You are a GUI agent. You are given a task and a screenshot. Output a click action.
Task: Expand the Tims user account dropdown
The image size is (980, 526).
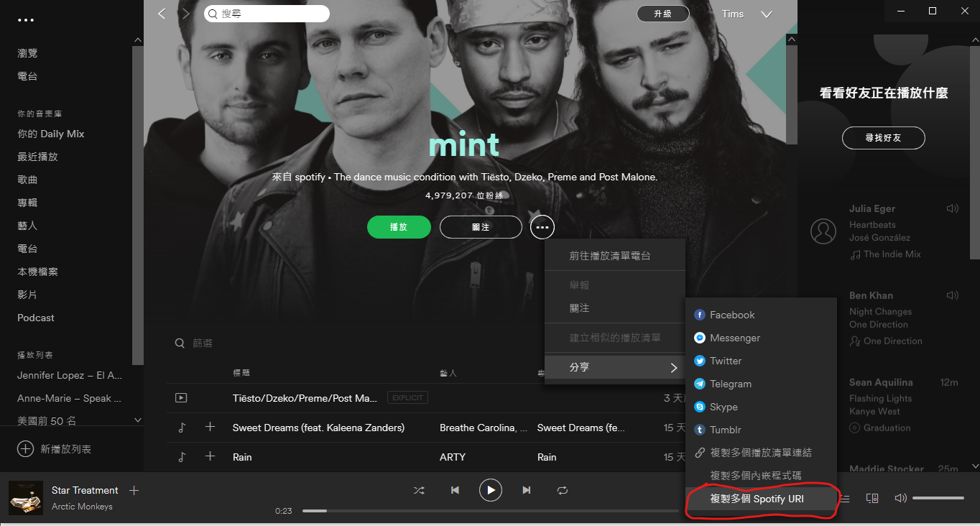[766, 14]
